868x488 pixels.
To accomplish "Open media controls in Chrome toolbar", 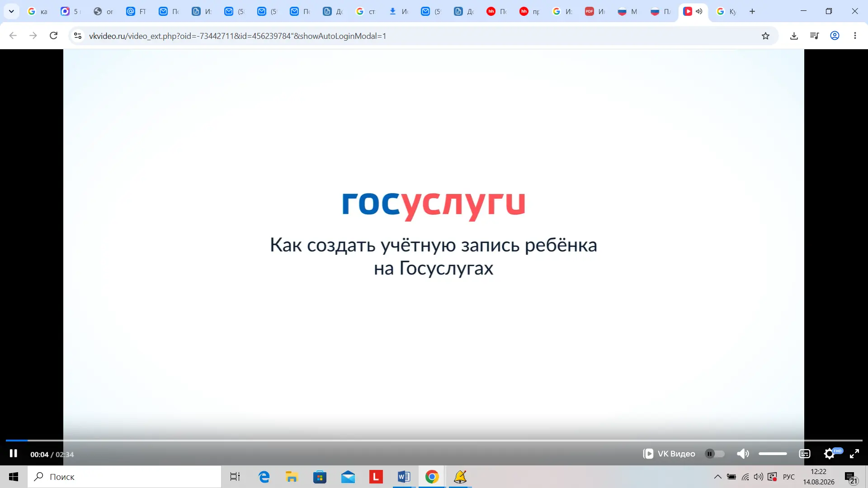I will click(814, 36).
